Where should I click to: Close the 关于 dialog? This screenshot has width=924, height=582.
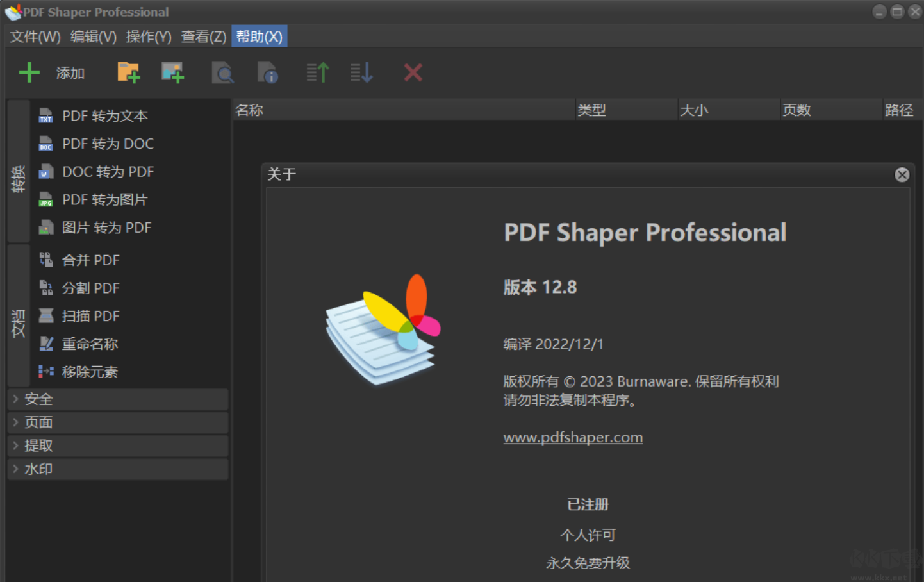tap(902, 174)
